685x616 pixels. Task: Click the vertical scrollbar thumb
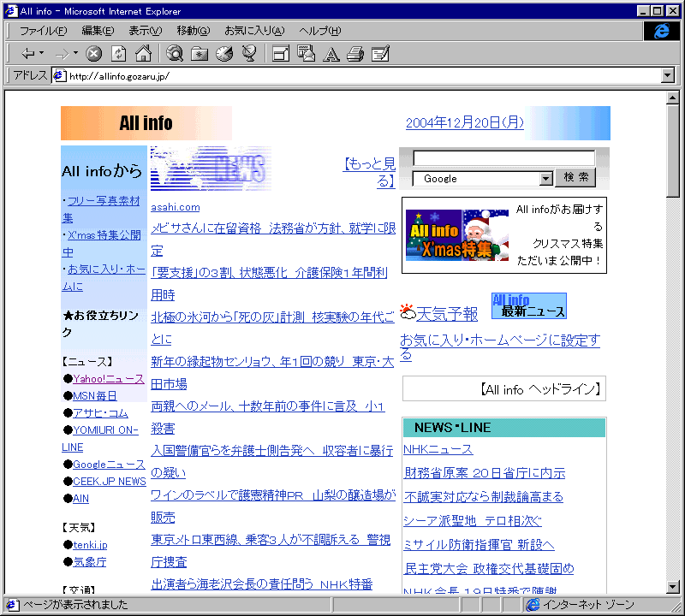point(673,151)
